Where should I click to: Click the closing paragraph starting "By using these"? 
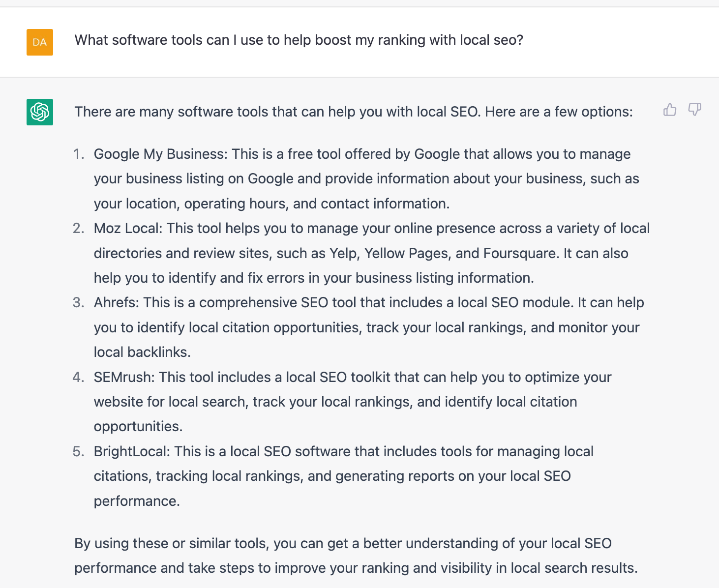[x=356, y=556]
